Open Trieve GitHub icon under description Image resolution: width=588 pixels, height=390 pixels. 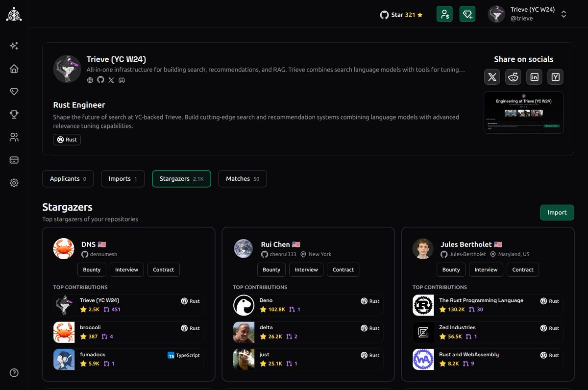100,80
